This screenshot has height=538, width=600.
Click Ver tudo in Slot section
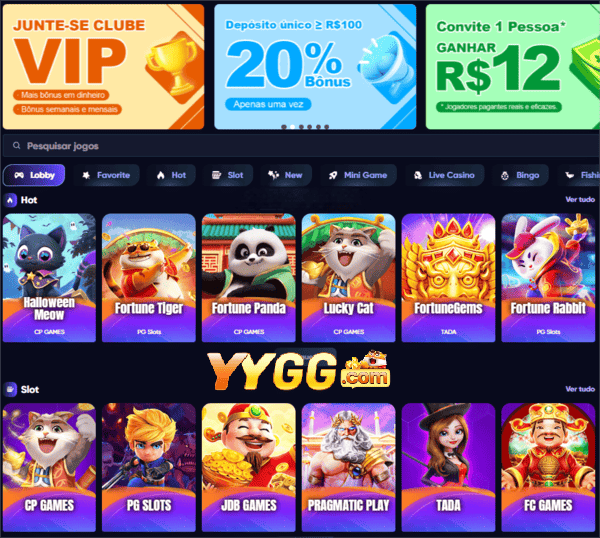pyautogui.click(x=580, y=389)
